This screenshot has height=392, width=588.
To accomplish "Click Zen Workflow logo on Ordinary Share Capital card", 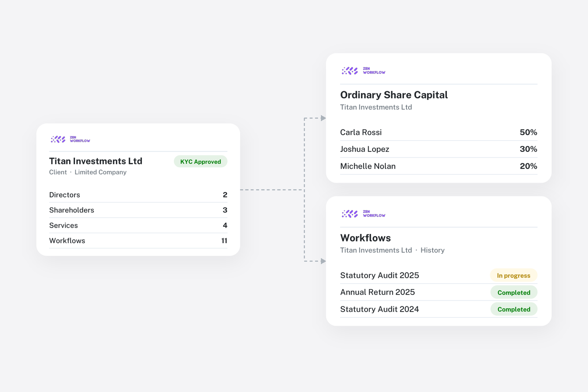I will point(363,71).
